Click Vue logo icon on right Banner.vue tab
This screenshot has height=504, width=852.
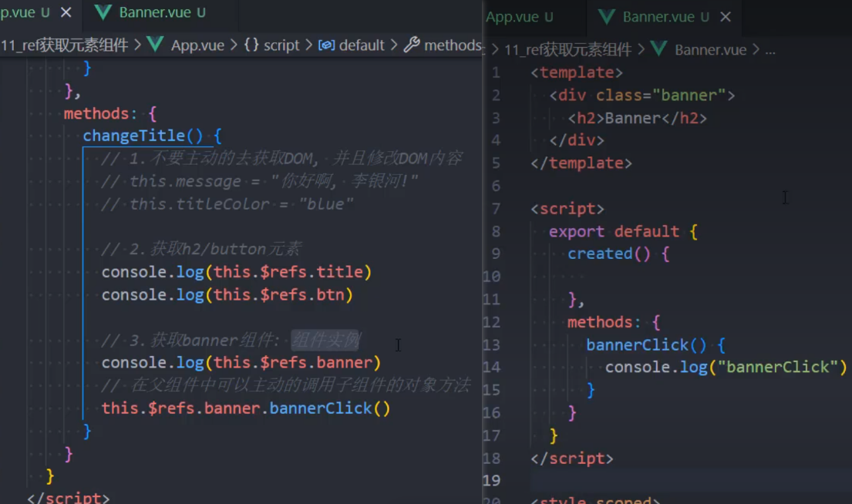coord(606,18)
